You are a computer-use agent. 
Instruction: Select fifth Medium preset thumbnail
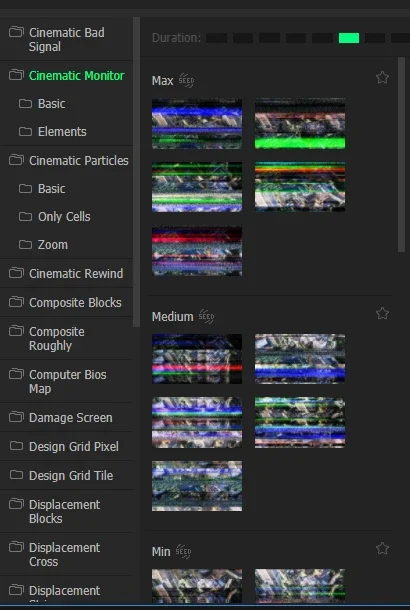coord(197,486)
